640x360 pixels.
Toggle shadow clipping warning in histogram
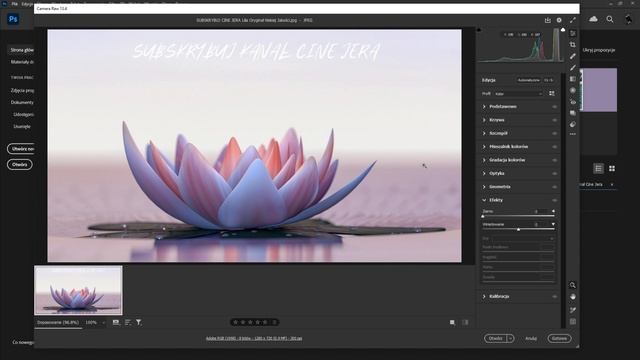point(479,30)
